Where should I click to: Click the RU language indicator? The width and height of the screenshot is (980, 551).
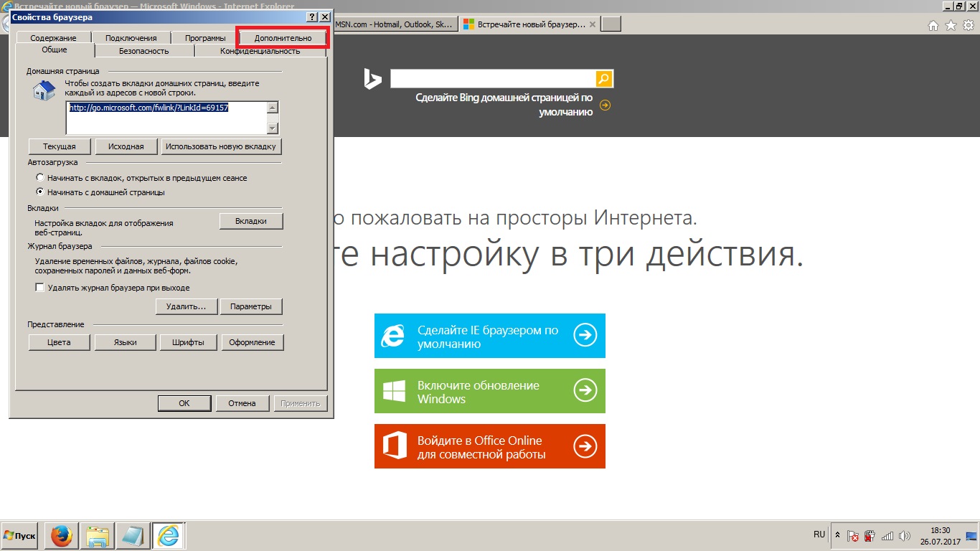819,534
